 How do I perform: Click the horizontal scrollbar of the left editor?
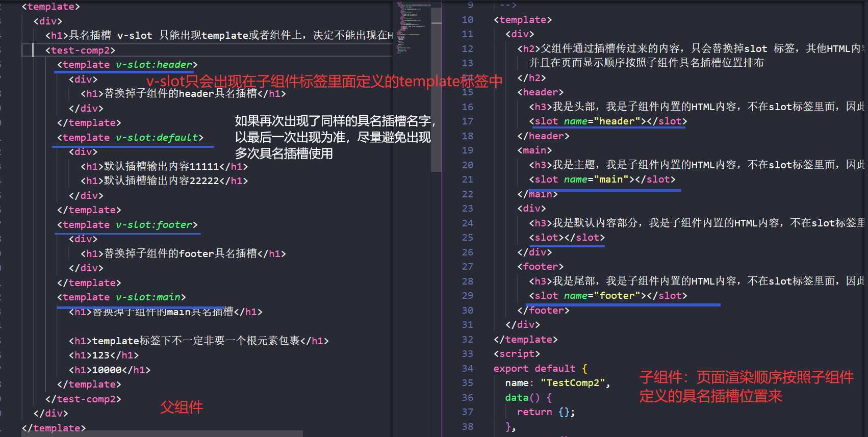(162, 433)
